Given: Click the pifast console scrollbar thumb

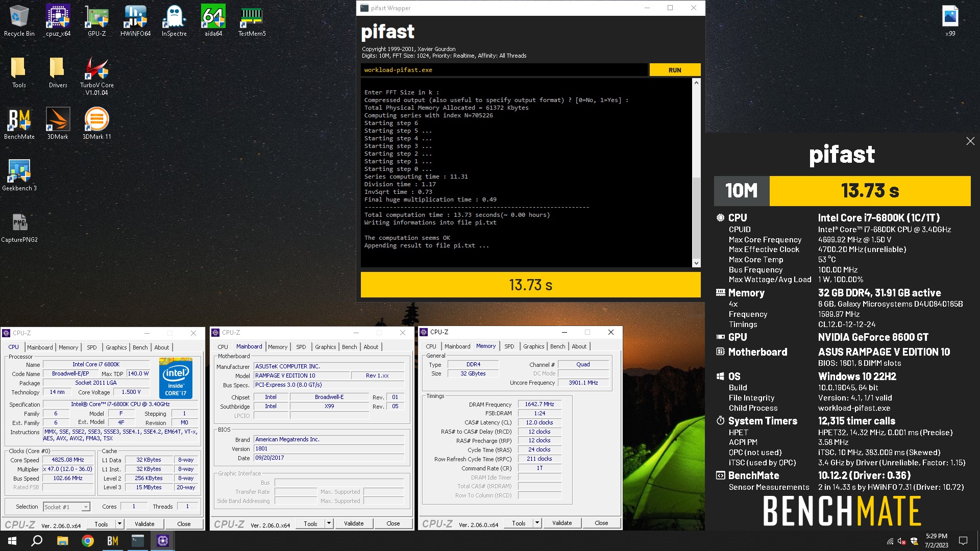Looking at the screenshot, I should [x=696, y=218].
